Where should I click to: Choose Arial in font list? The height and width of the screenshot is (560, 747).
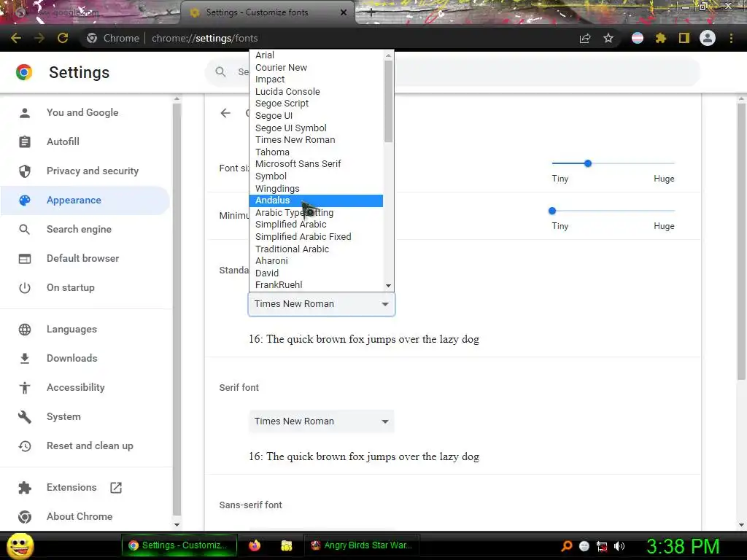(316, 55)
